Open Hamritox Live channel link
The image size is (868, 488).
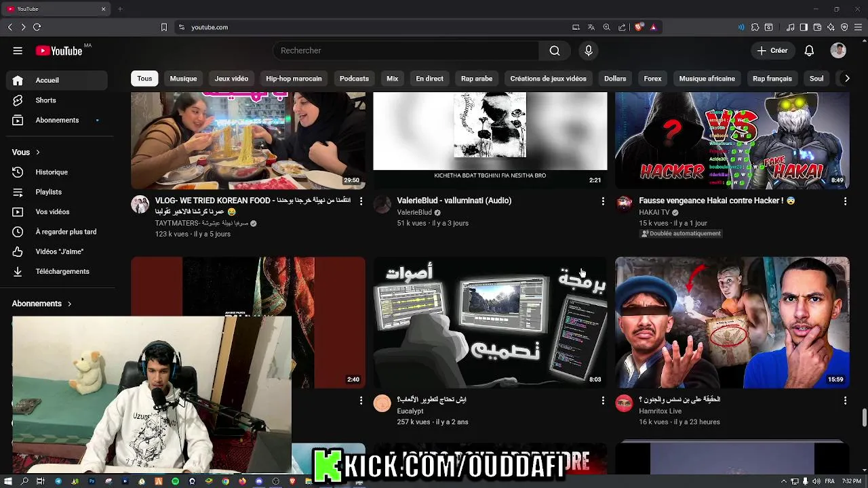pyautogui.click(x=660, y=411)
